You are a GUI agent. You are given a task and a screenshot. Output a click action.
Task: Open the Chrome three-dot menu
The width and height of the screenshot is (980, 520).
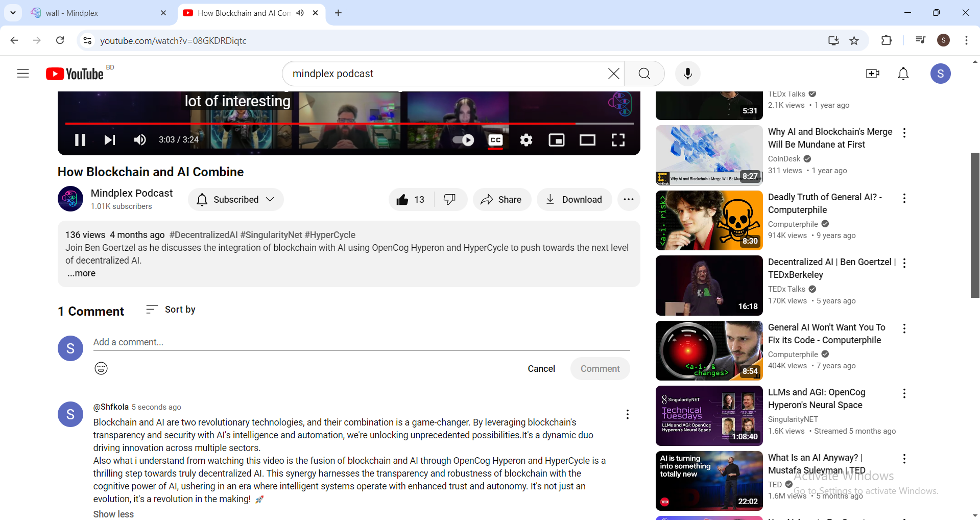966,40
